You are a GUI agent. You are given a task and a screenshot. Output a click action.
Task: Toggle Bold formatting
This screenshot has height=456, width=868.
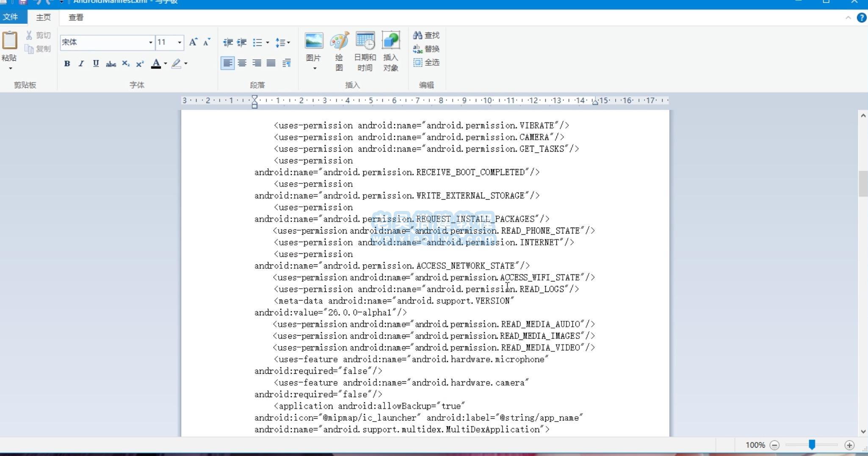pos(67,64)
